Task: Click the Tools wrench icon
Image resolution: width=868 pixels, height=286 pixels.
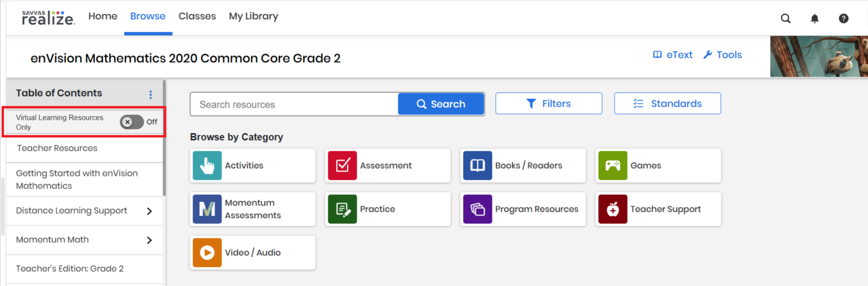Action: point(707,54)
